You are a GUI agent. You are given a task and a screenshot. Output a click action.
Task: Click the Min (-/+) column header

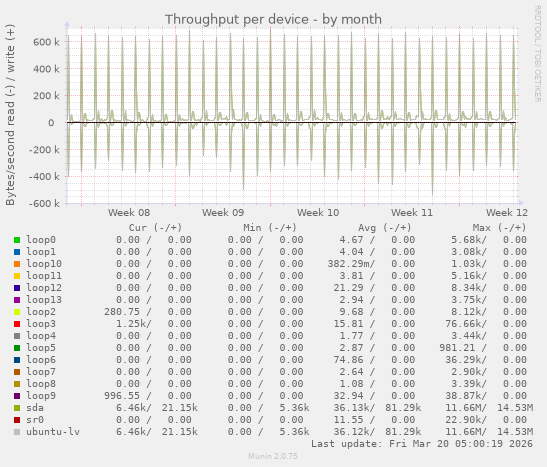click(x=270, y=228)
